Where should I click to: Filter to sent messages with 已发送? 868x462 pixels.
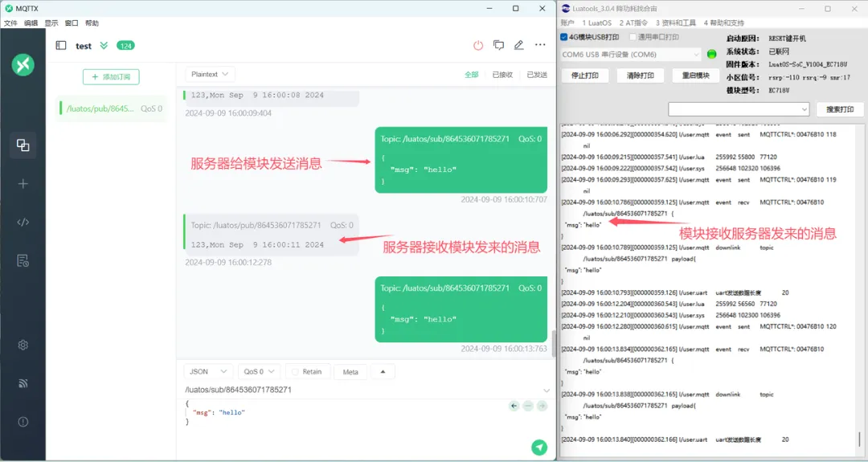(537, 75)
